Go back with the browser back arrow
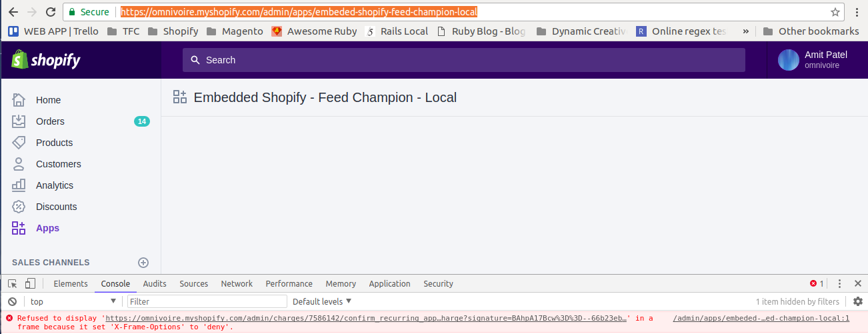The width and height of the screenshot is (868, 334). (x=13, y=12)
